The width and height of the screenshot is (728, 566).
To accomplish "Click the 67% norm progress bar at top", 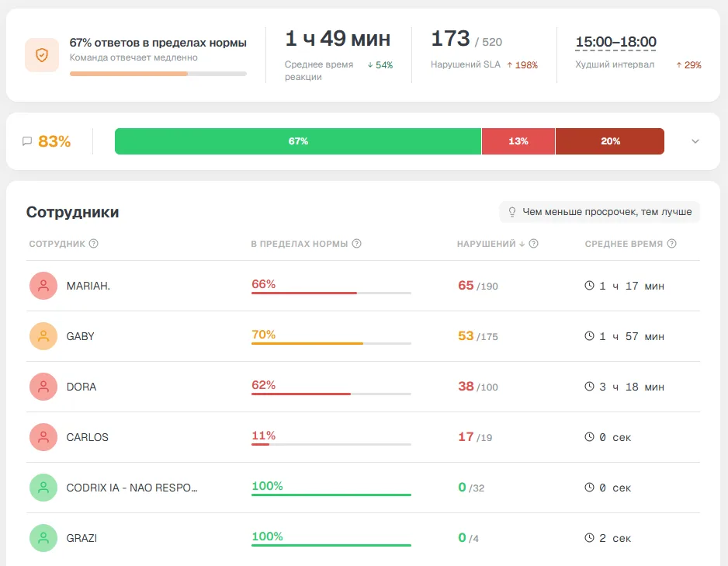I will 158,74.
